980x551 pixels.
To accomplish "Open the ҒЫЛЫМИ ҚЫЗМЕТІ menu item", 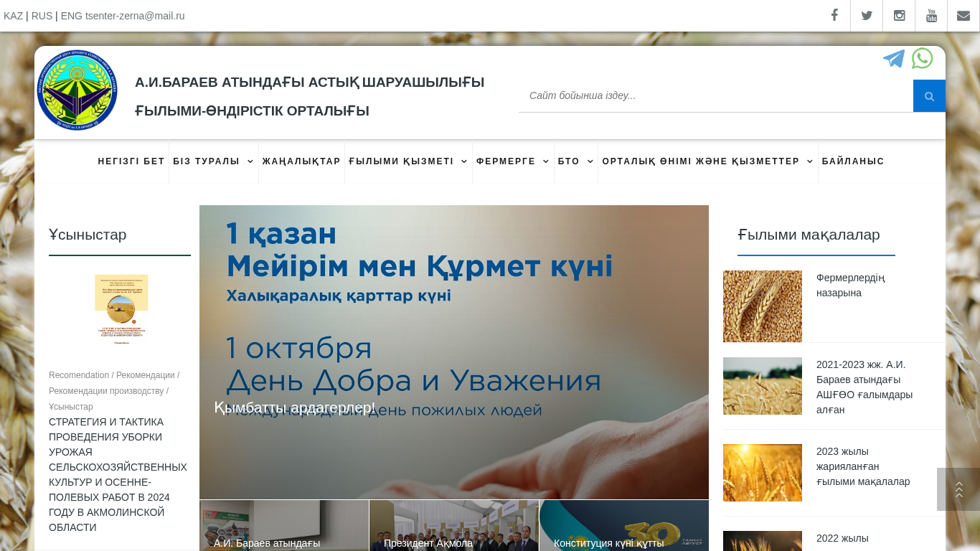I will [401, 161].
